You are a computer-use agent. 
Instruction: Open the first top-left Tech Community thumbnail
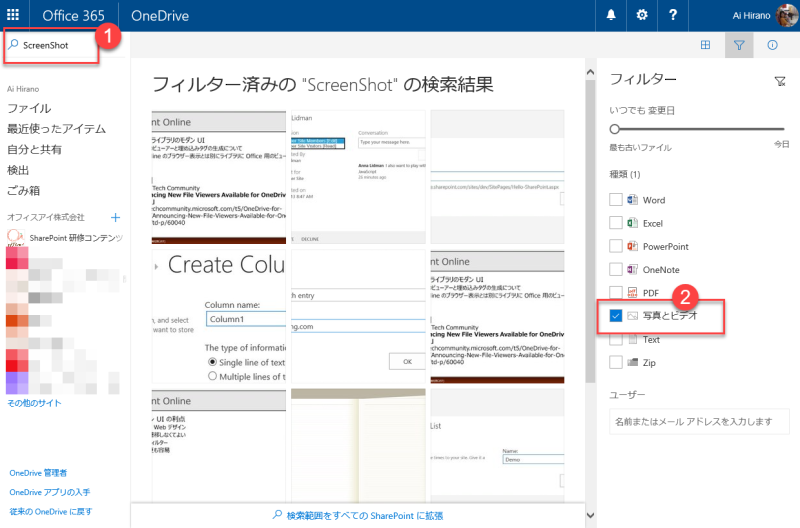pos(219,177)
